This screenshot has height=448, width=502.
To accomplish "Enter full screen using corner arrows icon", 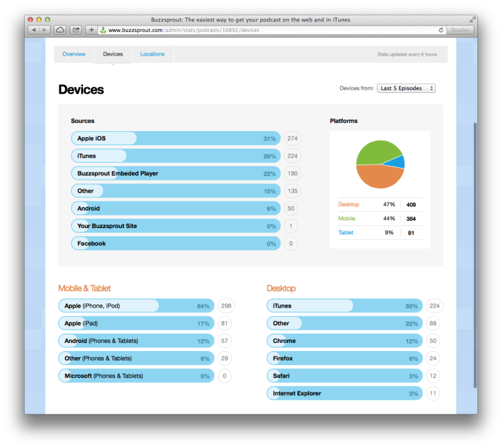I will (x=473, y=20).
